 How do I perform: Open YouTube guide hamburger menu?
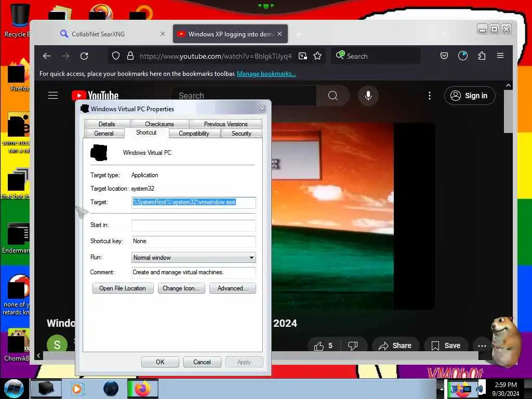coord(53,96)
